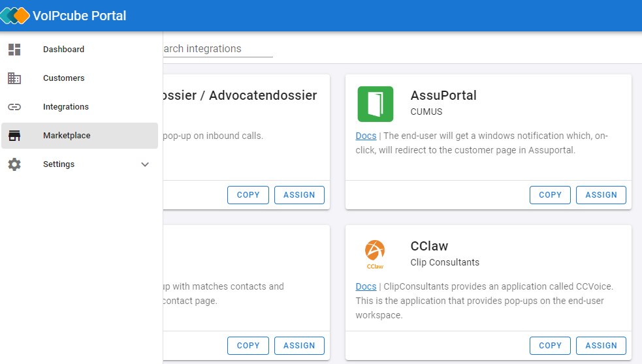The height and width of the screenshot is (364, 642).
Task: Click the Settings gear icon
Action: pyautogui.click(x=14, y=164)
